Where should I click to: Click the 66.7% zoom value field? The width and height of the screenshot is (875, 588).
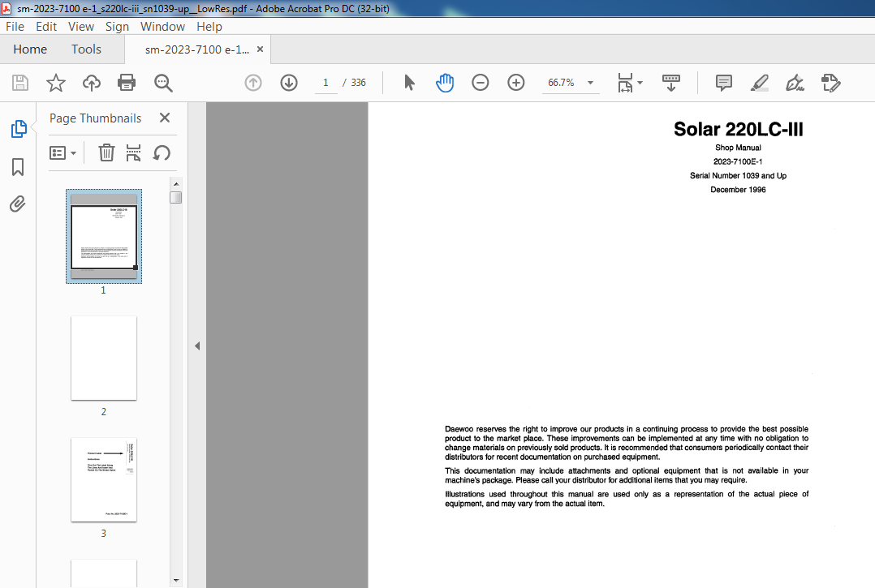(x=562, y=83)
